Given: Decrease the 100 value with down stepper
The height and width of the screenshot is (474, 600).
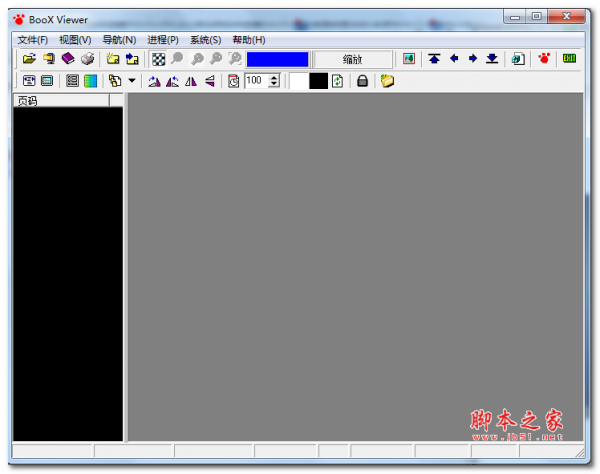Looking at the screenshot, I should point(274,84).
